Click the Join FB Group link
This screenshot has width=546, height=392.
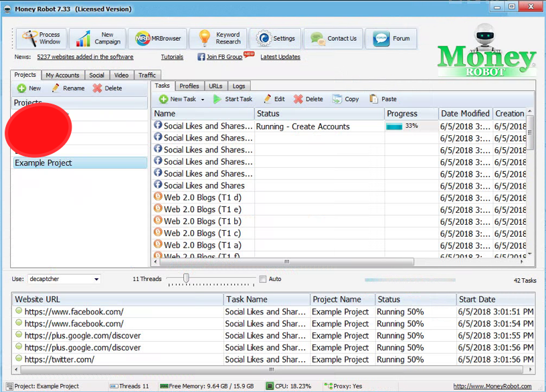(x=224, y=57)
